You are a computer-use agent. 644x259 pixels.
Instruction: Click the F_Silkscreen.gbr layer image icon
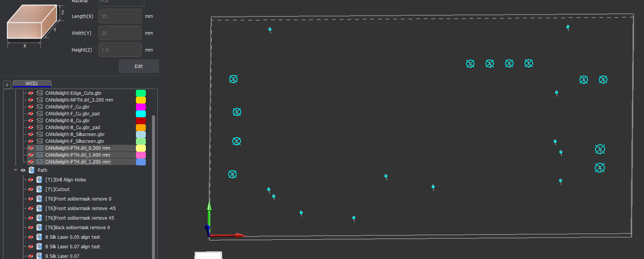click(40, 141)
